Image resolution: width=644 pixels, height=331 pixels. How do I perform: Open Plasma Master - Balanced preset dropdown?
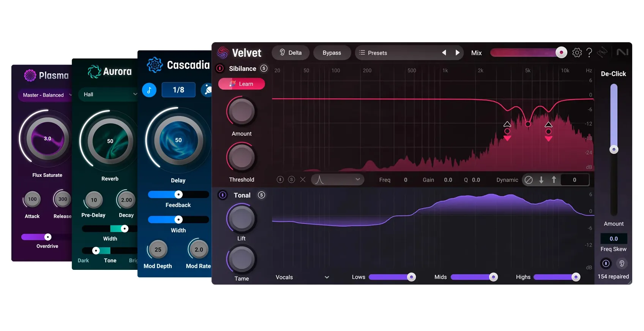coord(45,95)
